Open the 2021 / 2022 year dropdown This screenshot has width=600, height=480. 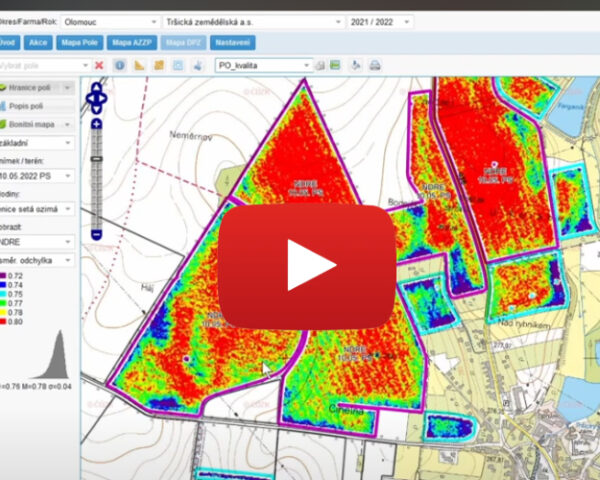[380, 22]
